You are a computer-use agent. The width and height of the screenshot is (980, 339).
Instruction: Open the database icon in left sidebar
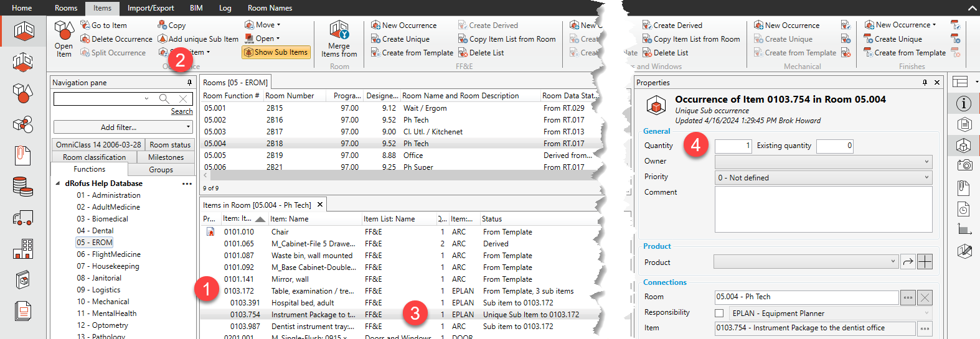[23, 186]
